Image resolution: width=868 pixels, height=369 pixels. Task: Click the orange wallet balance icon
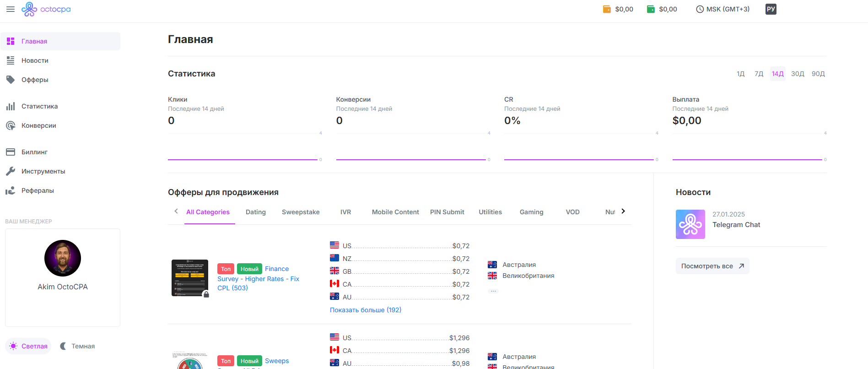point(607,9)
